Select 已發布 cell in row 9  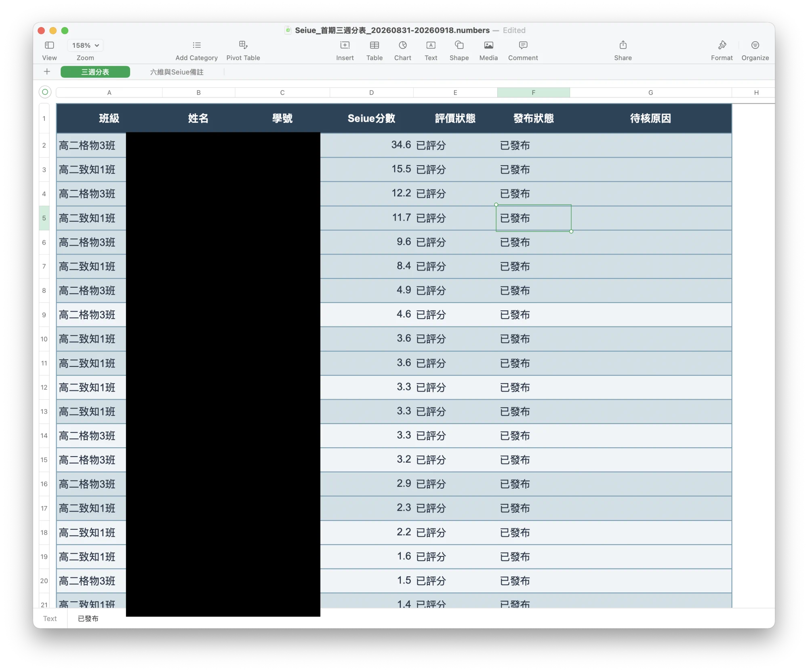pyautogui.click(x=534, y=315)
